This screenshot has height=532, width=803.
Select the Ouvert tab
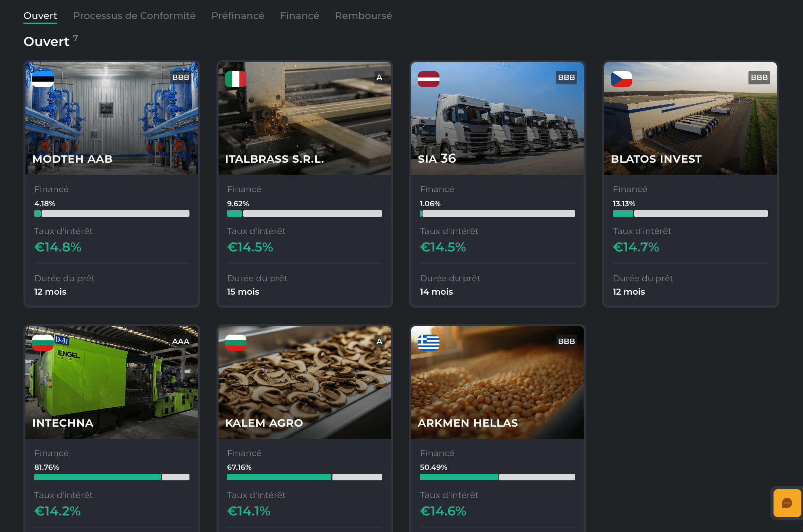40,16
